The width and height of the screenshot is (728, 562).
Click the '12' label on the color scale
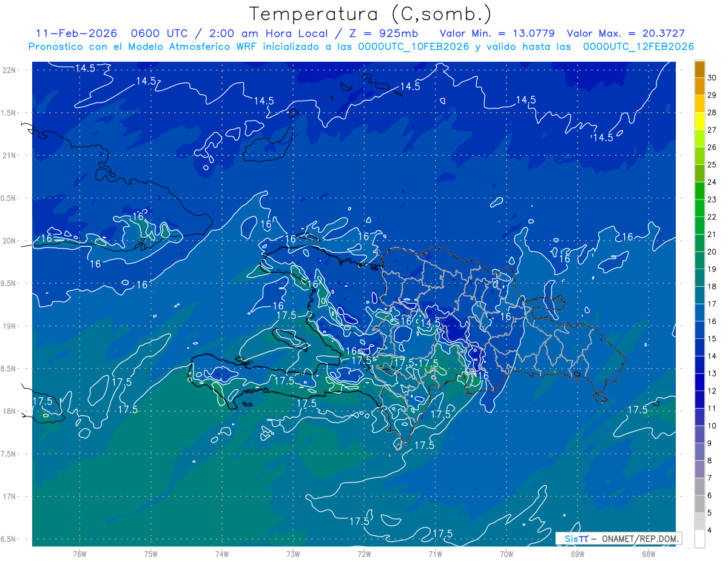coord(712,391)
